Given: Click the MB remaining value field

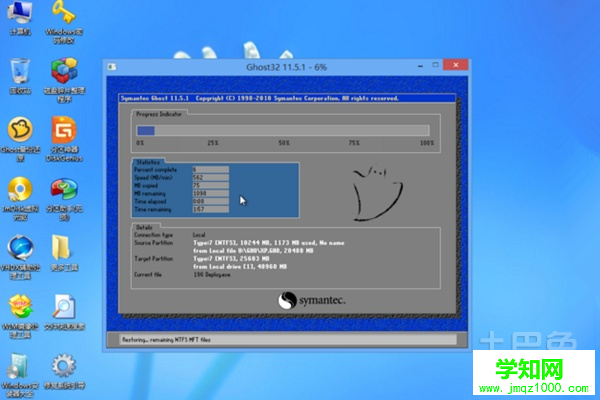Looking at the screenshot, I should pyautogui.click(x=210, y=193).
